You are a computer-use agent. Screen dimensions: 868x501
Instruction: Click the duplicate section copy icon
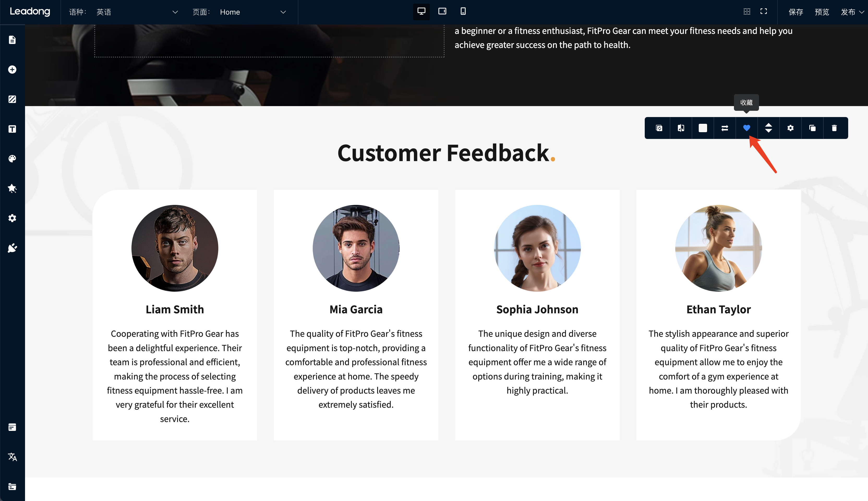[812, 128]
